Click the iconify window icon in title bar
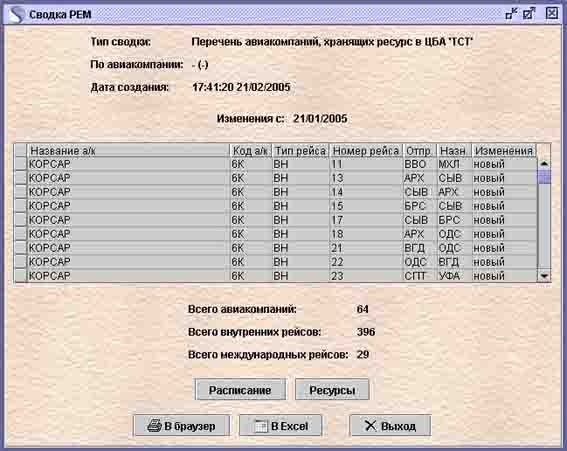 [x=511, y=14]
